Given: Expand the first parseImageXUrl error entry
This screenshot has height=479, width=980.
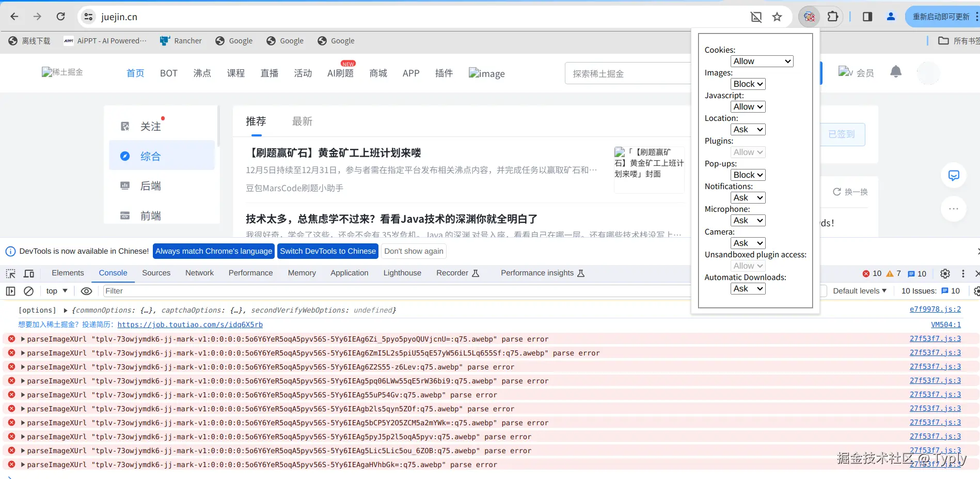Looking at the screenshot, I should (x=22, y=339).
